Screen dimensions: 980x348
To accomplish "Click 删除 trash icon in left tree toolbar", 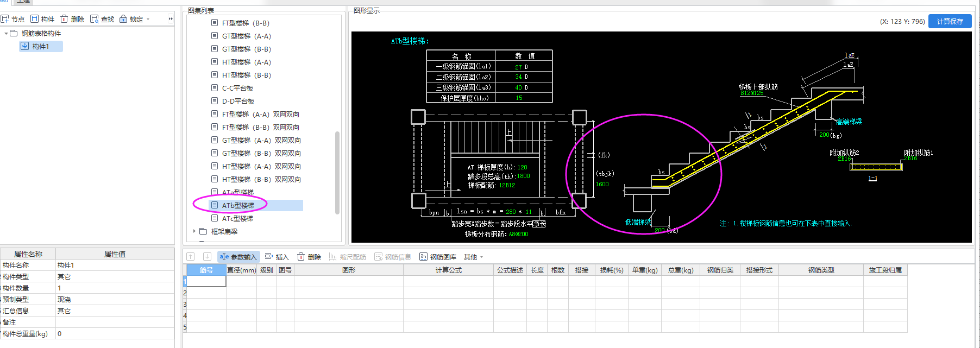I will pos(64,19).
